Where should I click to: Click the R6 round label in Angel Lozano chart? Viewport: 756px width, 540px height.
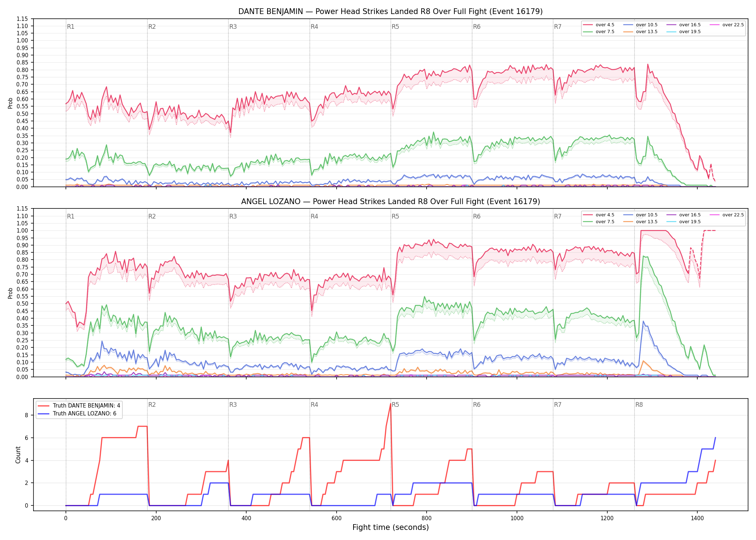pyautogui.click(x=477, y=216)
